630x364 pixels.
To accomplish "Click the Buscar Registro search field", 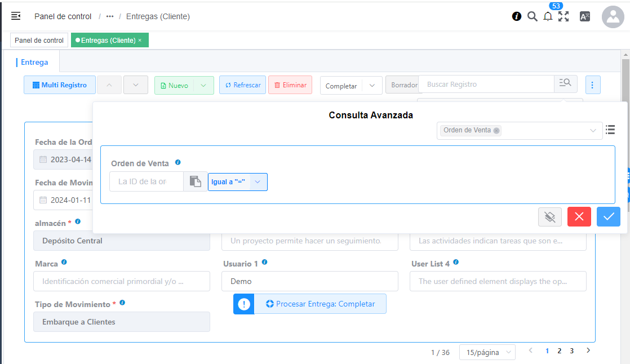I will click(x=486, y=84).
